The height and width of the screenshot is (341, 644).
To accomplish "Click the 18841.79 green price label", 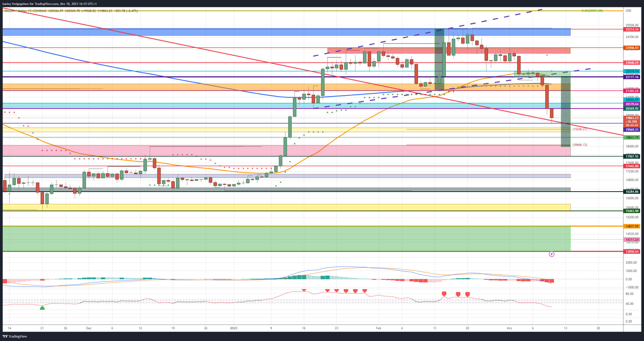I will click(x=632, y=138).
